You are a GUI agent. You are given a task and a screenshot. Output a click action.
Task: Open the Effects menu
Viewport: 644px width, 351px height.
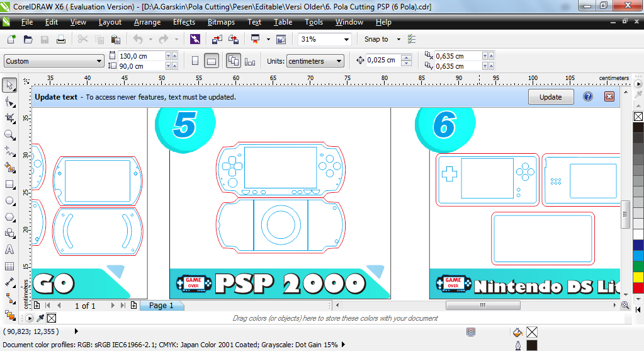click(x=184, y=22)
